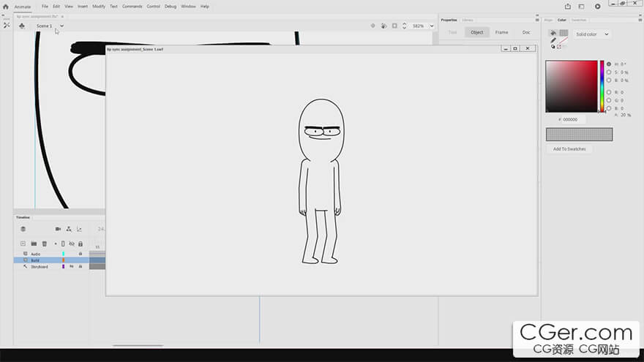Click the Doc button in Properties

point(525,32)
